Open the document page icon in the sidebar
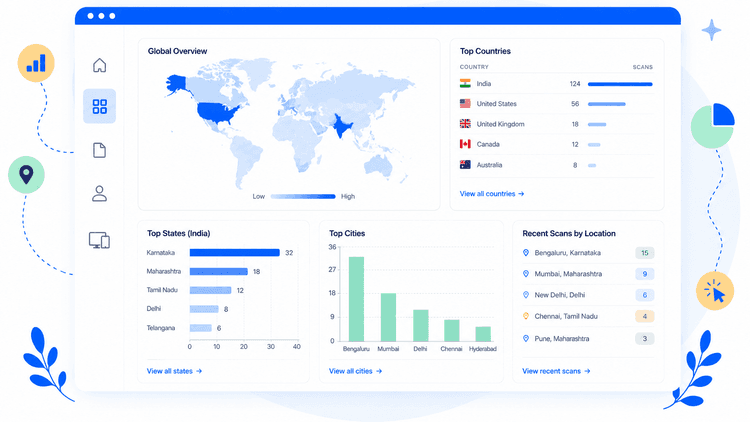 coord(99,150)
